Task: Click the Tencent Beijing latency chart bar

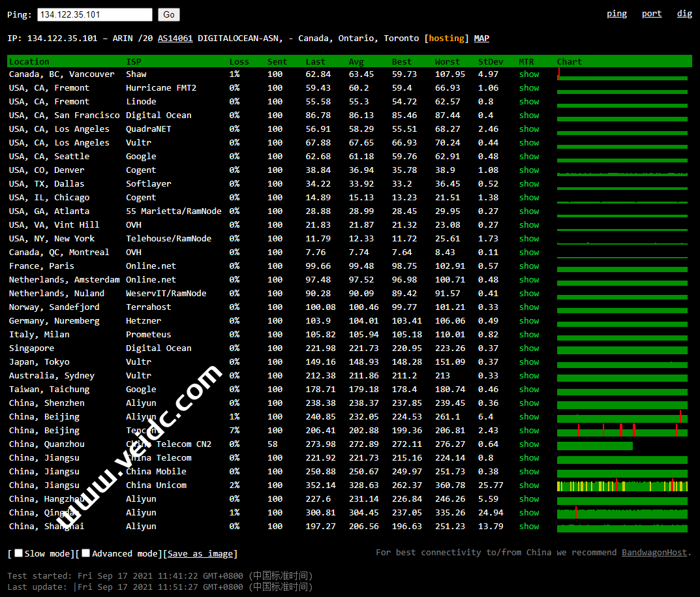Action: coord(622,431)
